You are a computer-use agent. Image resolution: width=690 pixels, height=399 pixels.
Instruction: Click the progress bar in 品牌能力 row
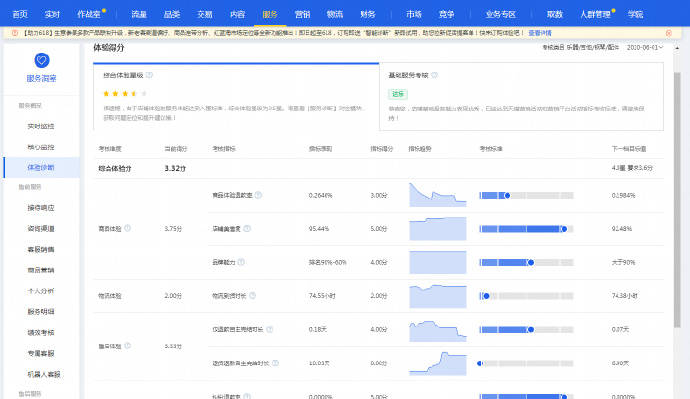coord(526,263)
